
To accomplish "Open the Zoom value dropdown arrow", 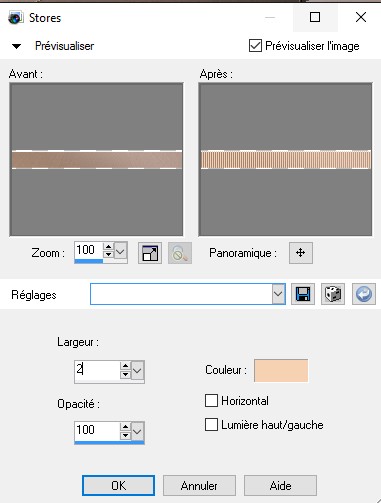I will tap(120, 251).
